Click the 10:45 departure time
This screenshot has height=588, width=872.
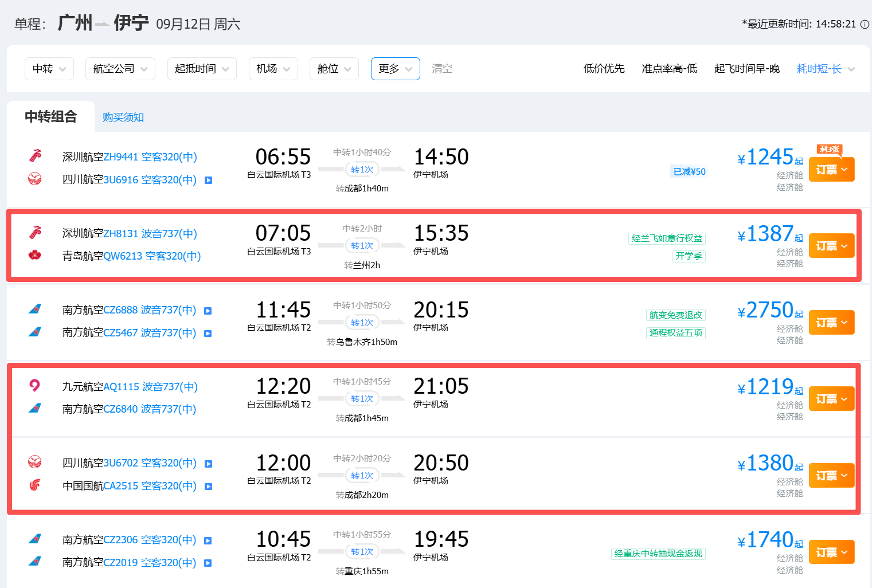click(x=283, y=539)
